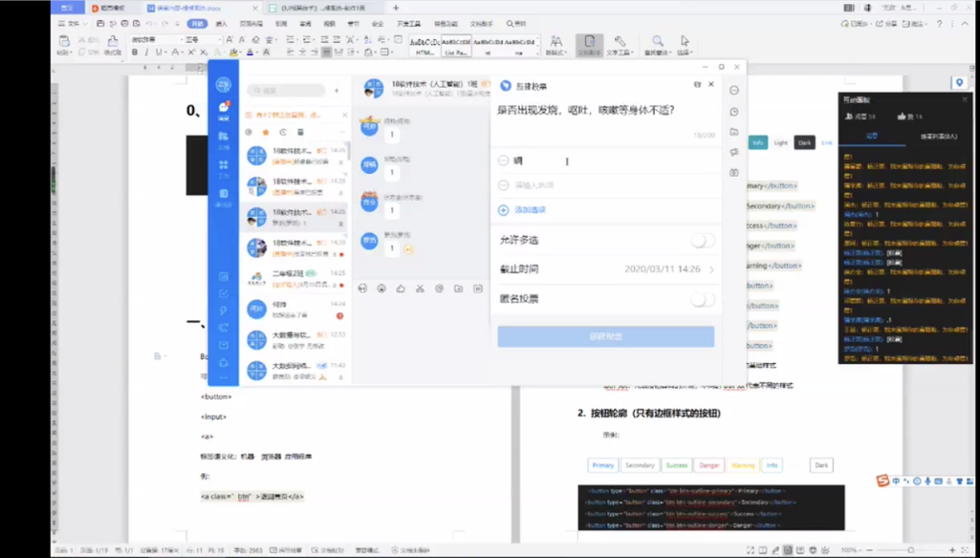
Task: Open the DingTalk workbench grid icon
Action: [x=224, y=165]
